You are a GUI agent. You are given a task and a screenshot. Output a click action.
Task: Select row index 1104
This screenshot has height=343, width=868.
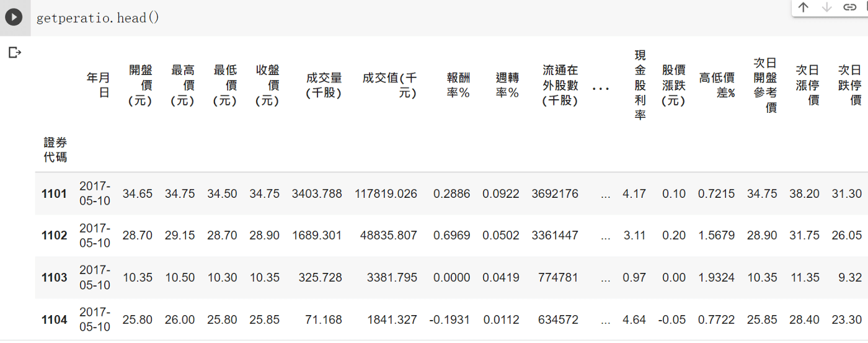coord(54,320)
